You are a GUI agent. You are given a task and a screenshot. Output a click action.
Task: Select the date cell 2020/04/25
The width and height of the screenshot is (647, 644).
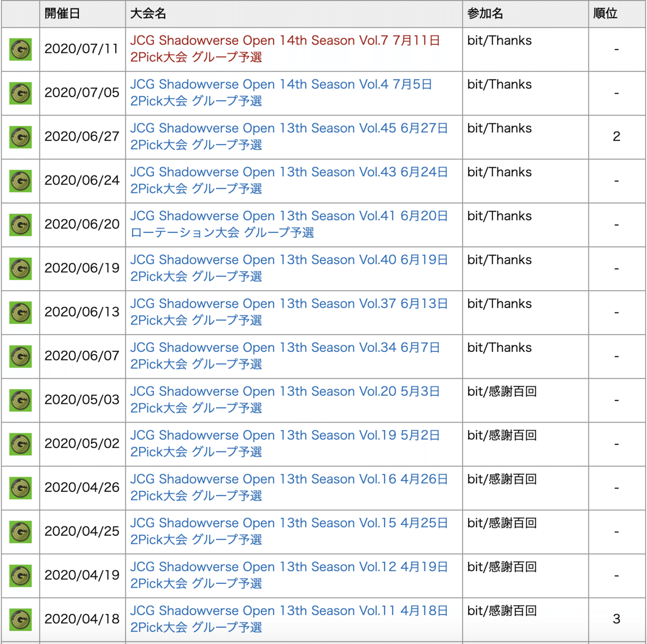pyautogui.click(x=82, y=531)
